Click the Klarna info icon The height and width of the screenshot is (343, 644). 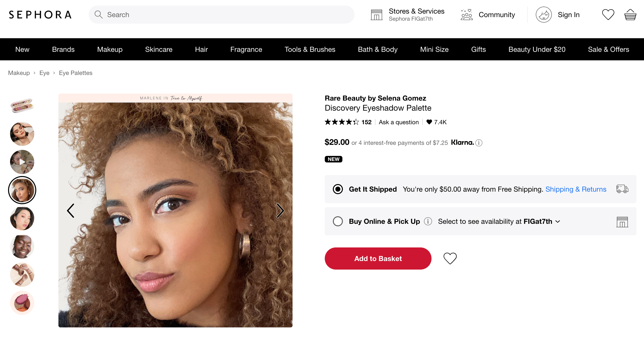point(479,143)
